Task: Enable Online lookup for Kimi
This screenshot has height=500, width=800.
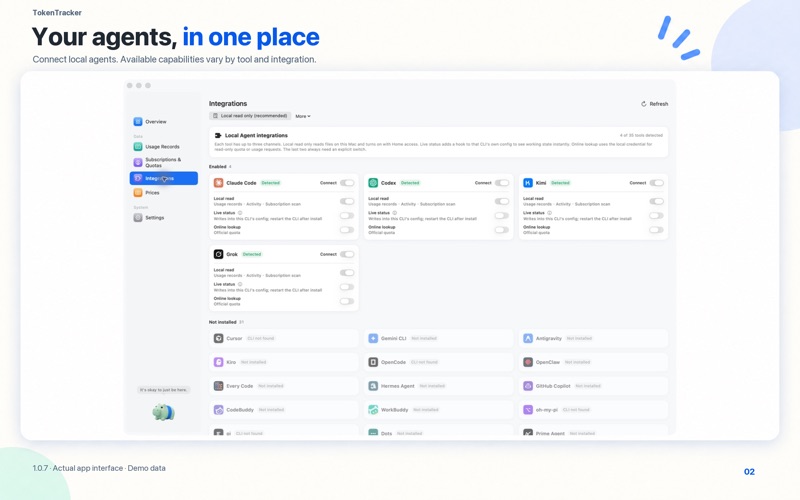Action: [x=657, y=230]
